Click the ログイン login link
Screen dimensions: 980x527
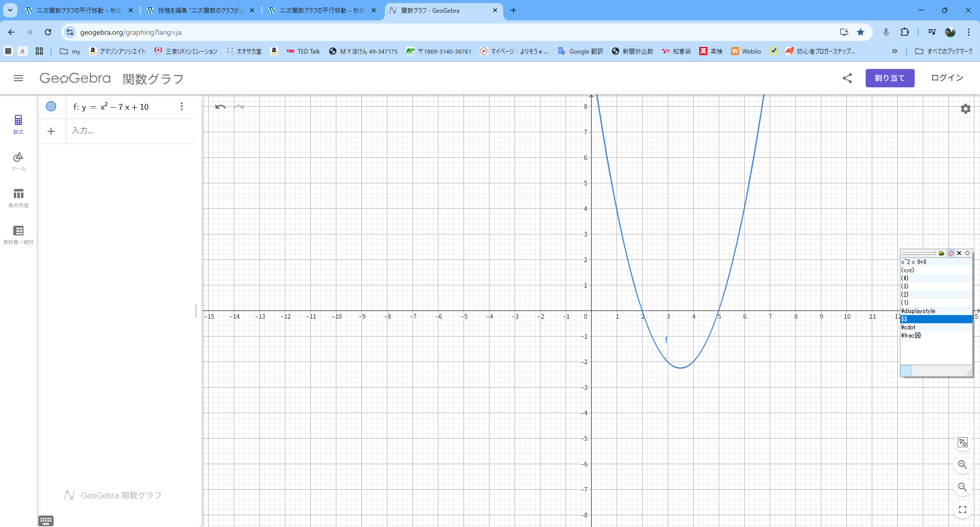click(947, 78)
